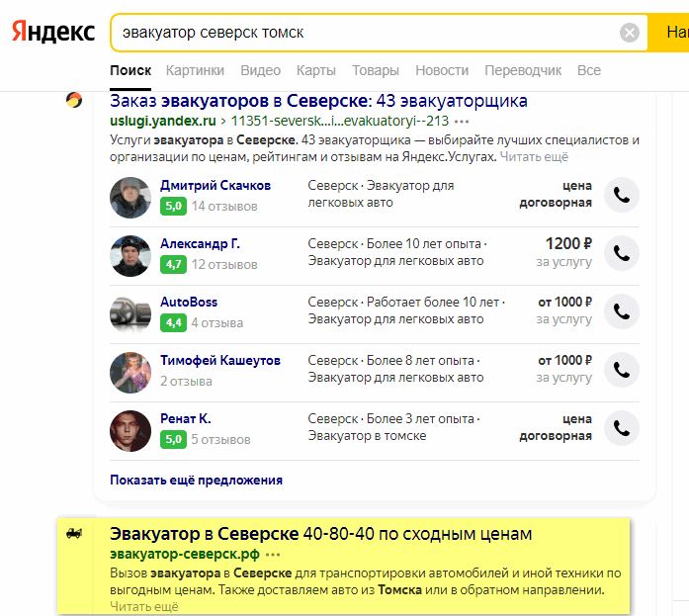
Task: Open three-dot menu next to uslugi.yandex.ru
Action: [x=462, y=122]
